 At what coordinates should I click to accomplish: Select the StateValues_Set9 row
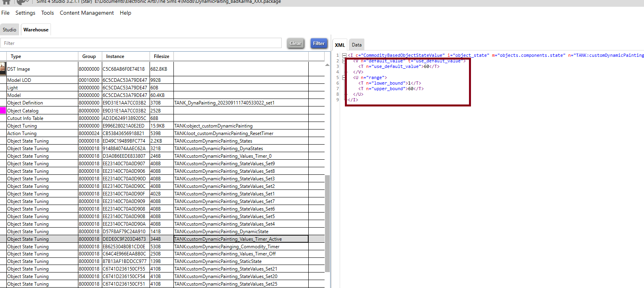tap(162, 163)
